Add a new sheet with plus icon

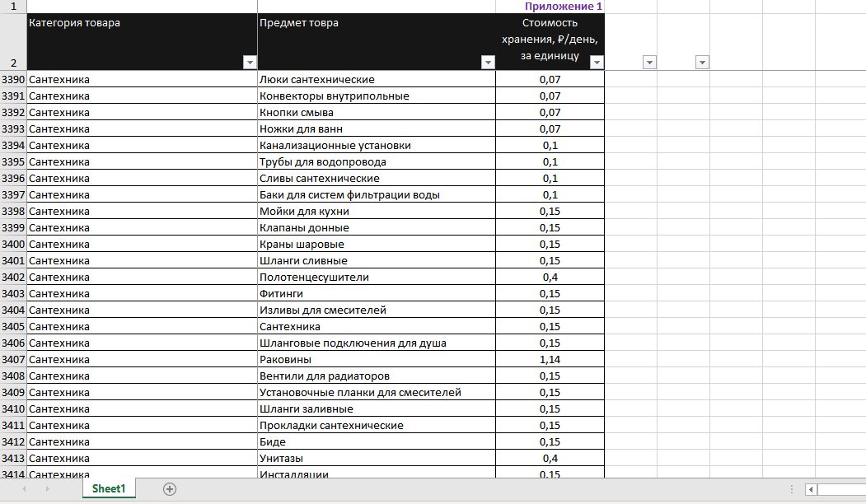[x=170, y=489]
